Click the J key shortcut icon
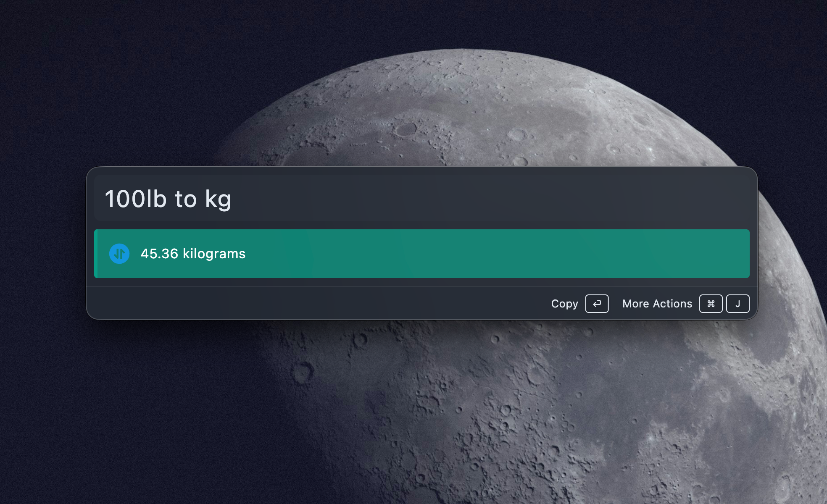The height and width of the screenshot is (504, 827). [737, 304]
